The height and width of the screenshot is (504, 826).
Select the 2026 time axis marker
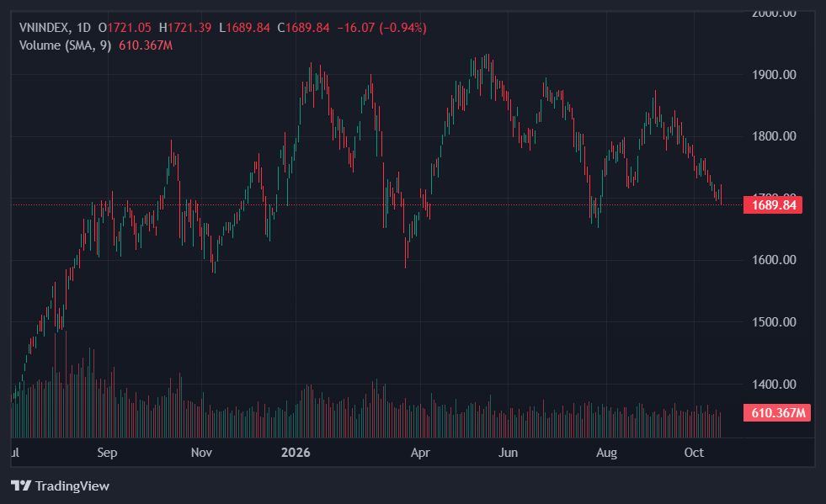pos(296,453)
